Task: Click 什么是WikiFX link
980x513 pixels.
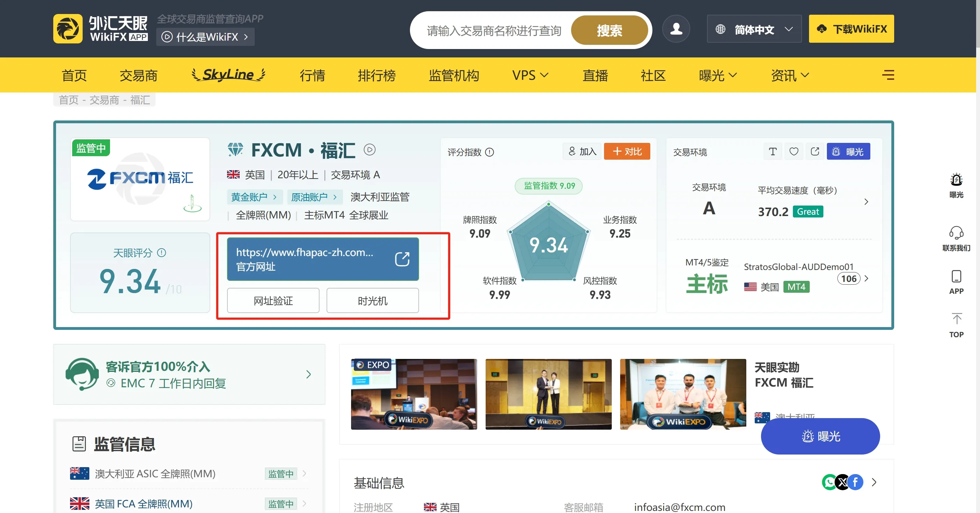Action: (x=205, y=37)
